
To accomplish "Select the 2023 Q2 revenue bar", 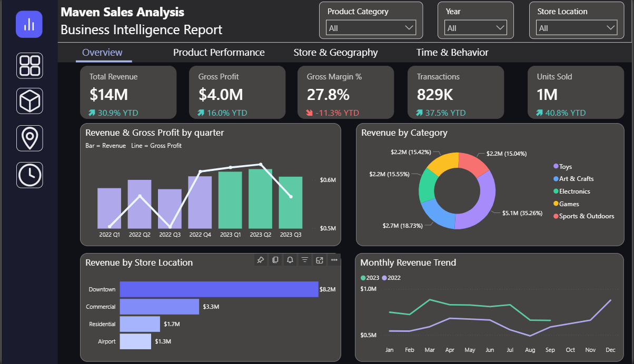I will coord(260,198).
